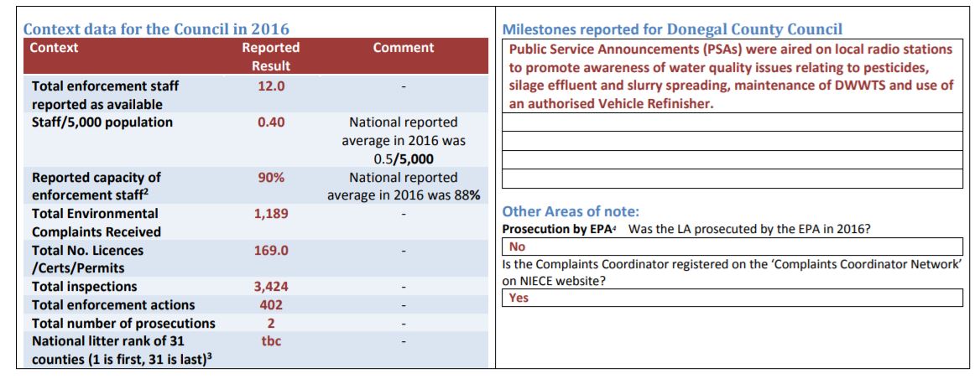Viewport: 980px width, 384px height.
Task: Click the last empty milestone row
Action: [732, 179]
